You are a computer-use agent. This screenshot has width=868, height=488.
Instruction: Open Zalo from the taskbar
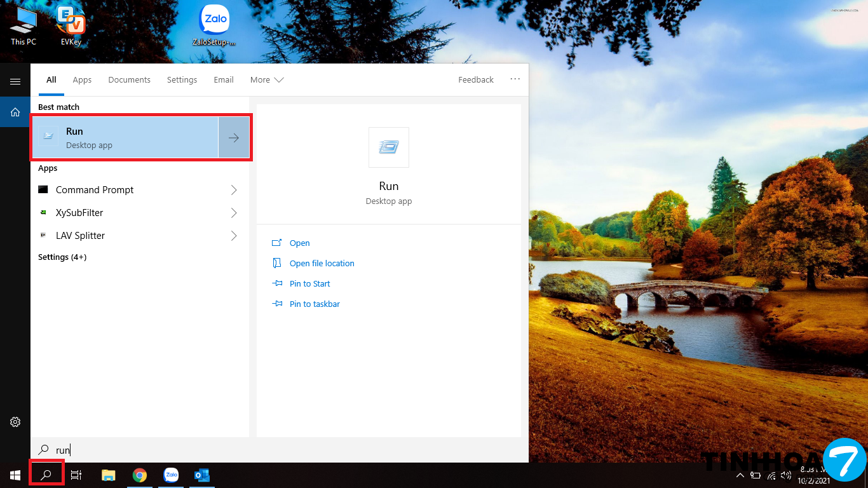tap(171, 475)
